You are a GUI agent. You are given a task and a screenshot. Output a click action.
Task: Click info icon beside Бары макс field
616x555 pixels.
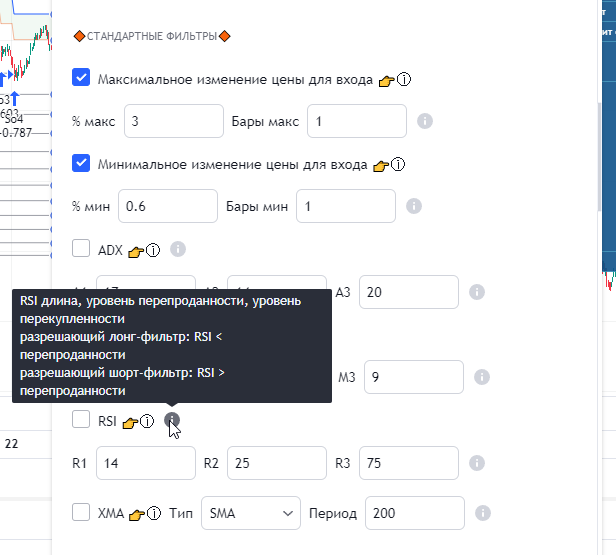tap(424, 121)
